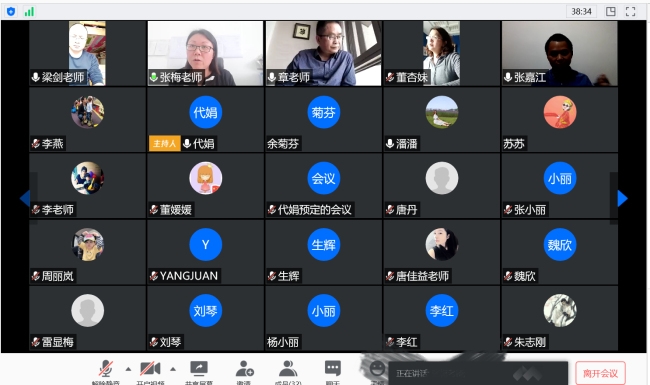This screenshot has height=385, width=650.
Task: Open the members list icon
Action: click(x=288, y=368)
